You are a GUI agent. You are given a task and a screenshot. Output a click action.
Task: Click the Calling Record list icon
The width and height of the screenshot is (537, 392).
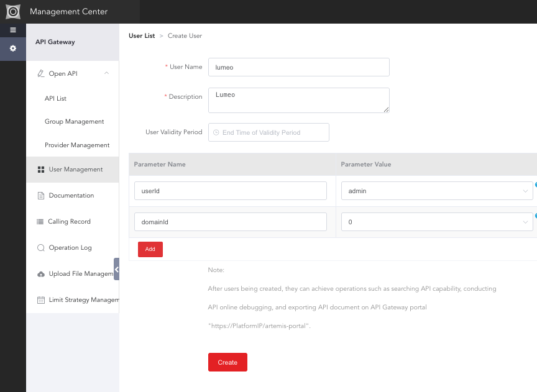click(x=40, y=222)
